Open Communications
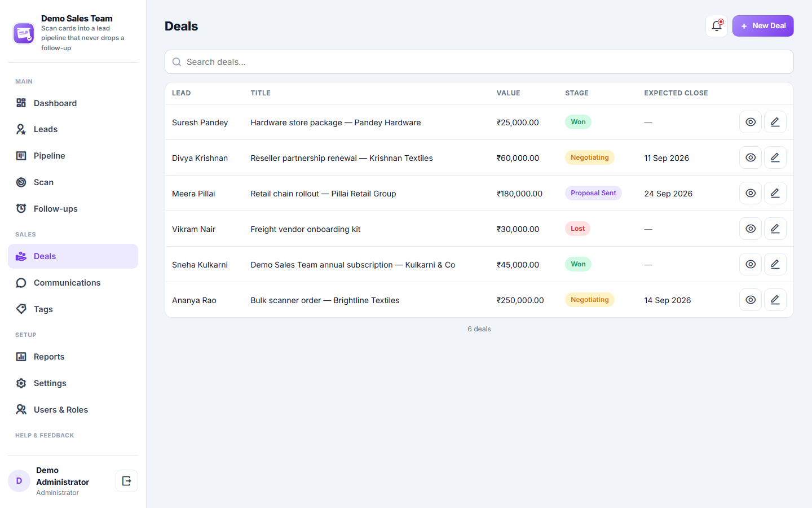This screenshot has height=508, width=812. tap(73, 283)
